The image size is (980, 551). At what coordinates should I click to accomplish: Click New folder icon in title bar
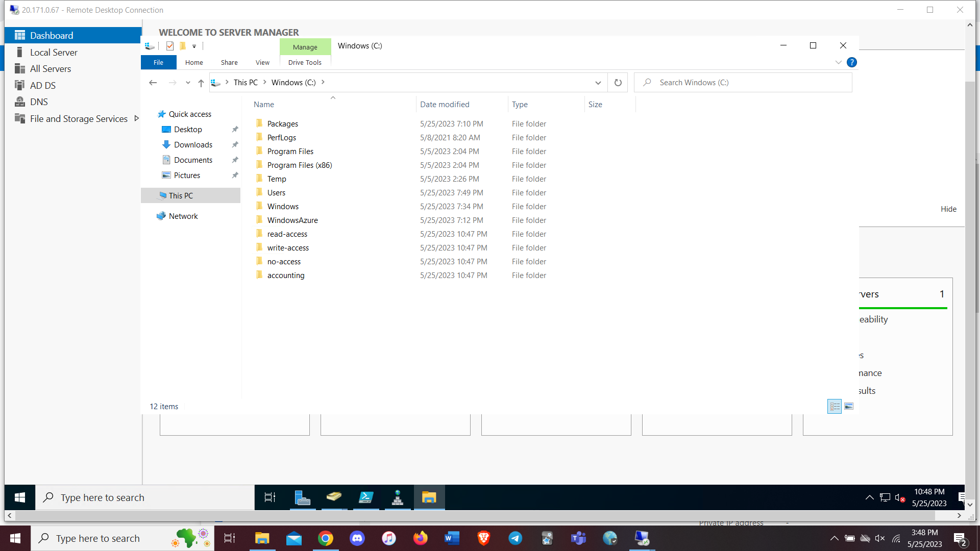point(183,46)
